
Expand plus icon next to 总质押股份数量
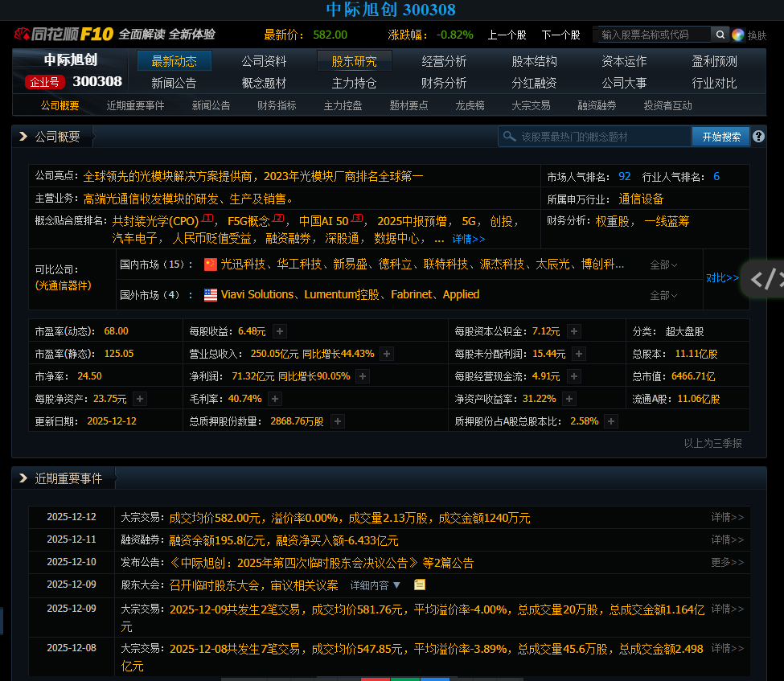pyautogui.click(x=338, y=421)
